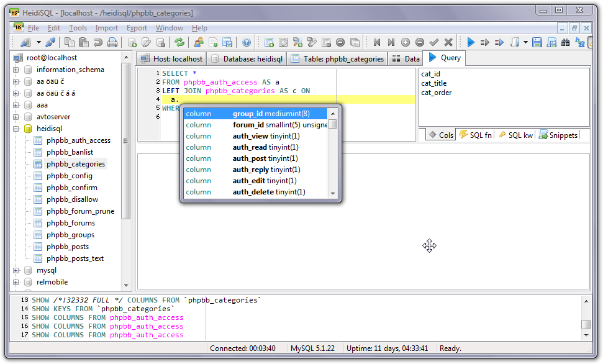Open the user manager icon
Viewport: 603px width, 364px height.
click(199, 42)
